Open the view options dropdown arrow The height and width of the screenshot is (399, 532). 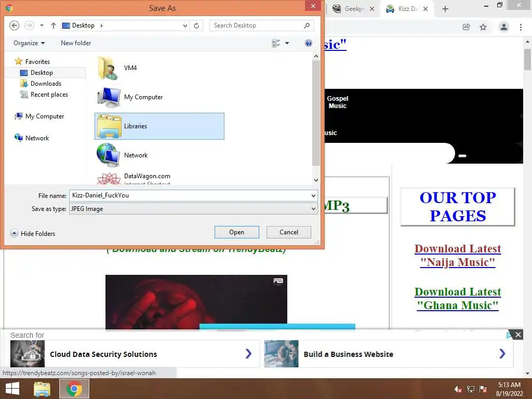tap(287, 43)
